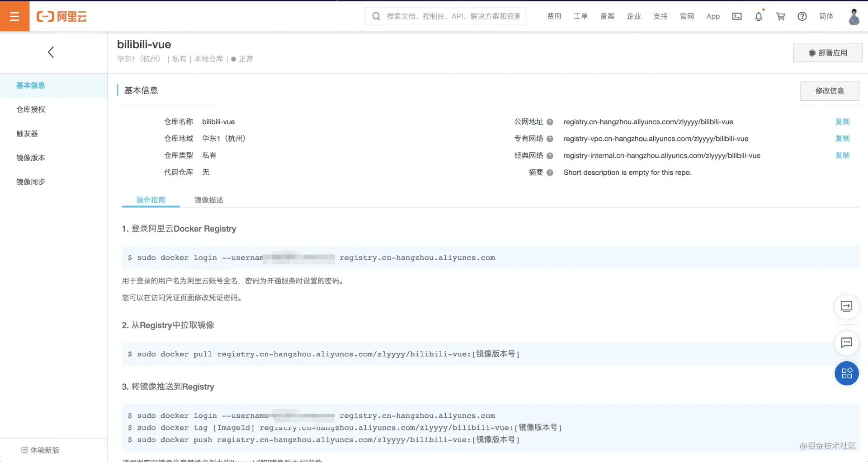This screenshot has width=868, height=462.
Task: Click the 'Short description is empty' text
Action: (627, 173)
